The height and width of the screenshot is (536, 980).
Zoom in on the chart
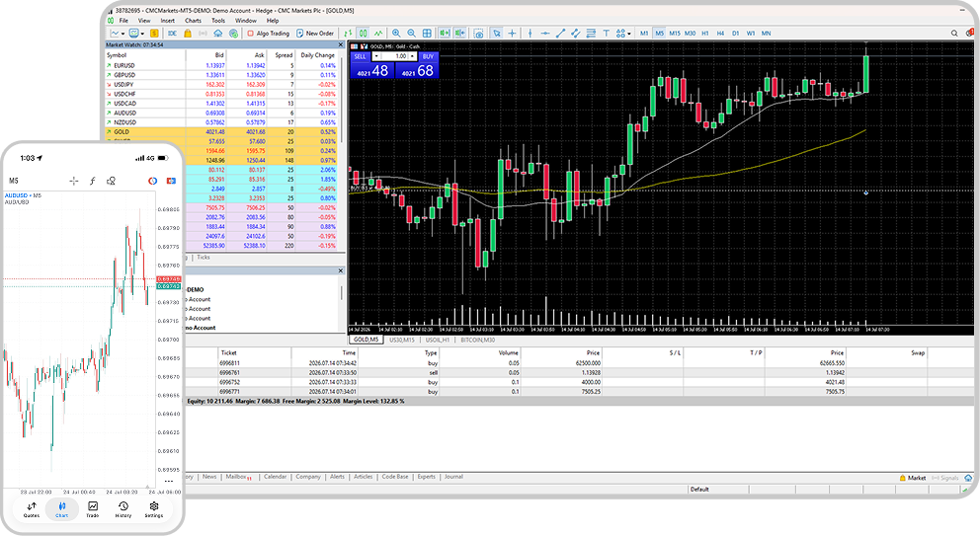[x=396, y=34]
